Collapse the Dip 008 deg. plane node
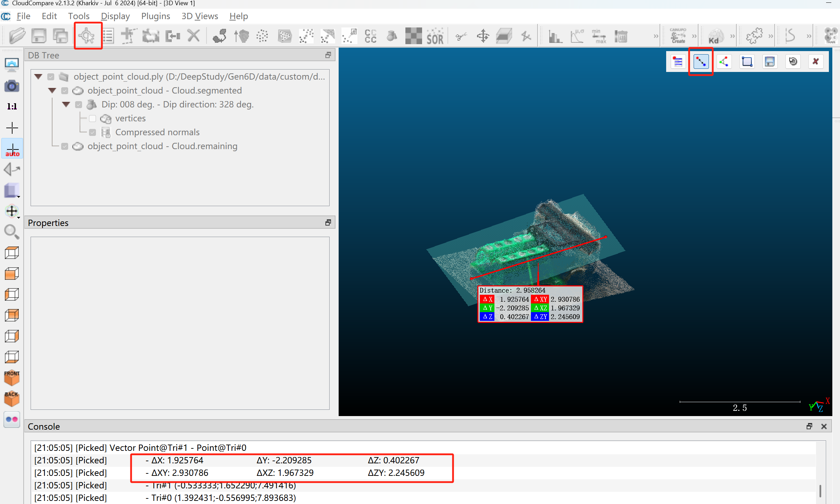The width and height of the screenshot is (840, 504). 66,104
